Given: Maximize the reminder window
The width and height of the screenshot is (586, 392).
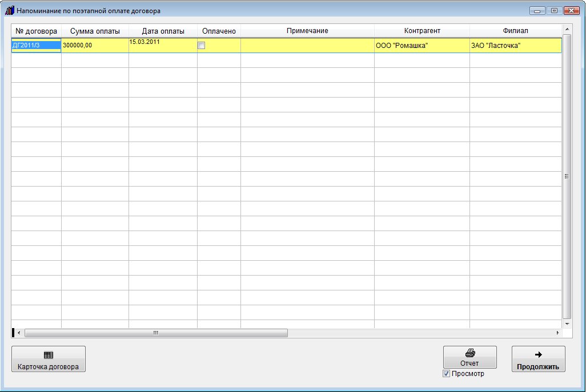Looking at the screenshot, I should click(x=554, y=11).
